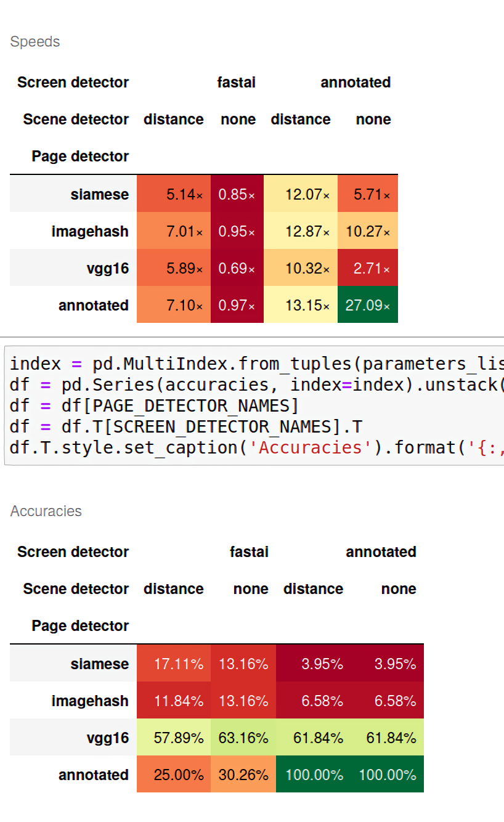Click 13.16% cell in imagehash row
Viewport: 504px width, 822px height.
coord(243,700)
